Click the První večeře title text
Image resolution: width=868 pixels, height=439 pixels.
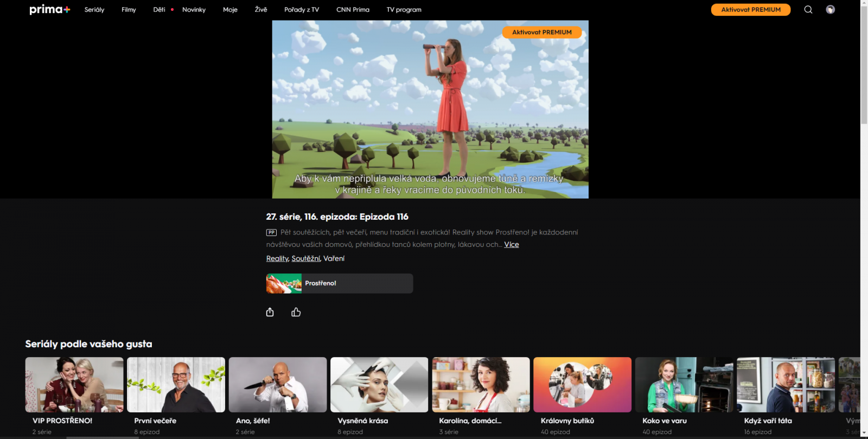click(155, 421)
